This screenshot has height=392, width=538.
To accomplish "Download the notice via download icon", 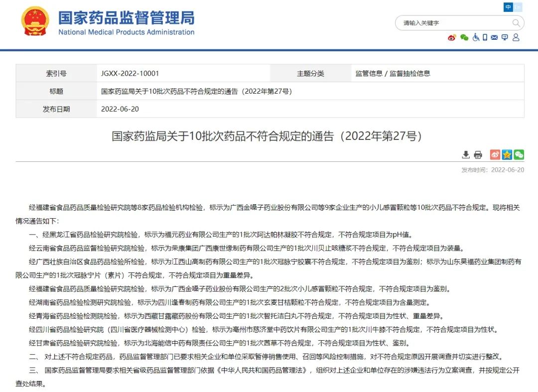I will click(466, 154).
